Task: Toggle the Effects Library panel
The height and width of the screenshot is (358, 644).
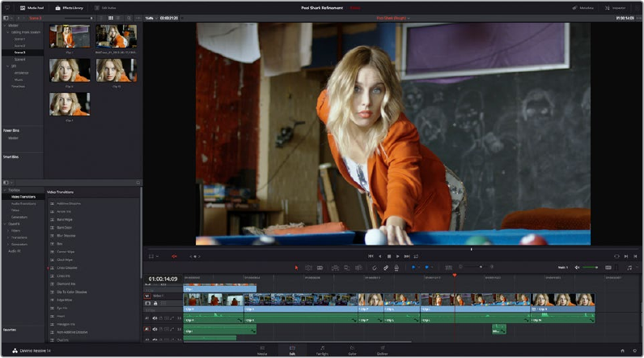Action: click(x=69, y=8)
